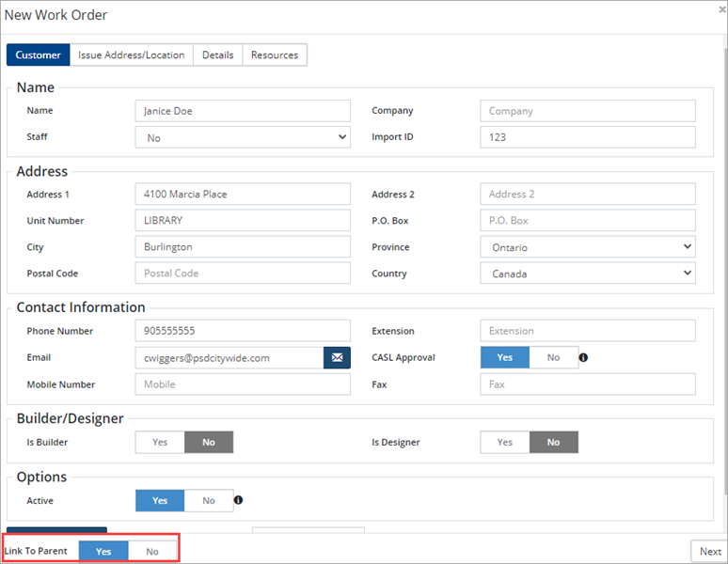The image size is (728, 564).
Task: Set Active option to No
Action: [208, 501]
